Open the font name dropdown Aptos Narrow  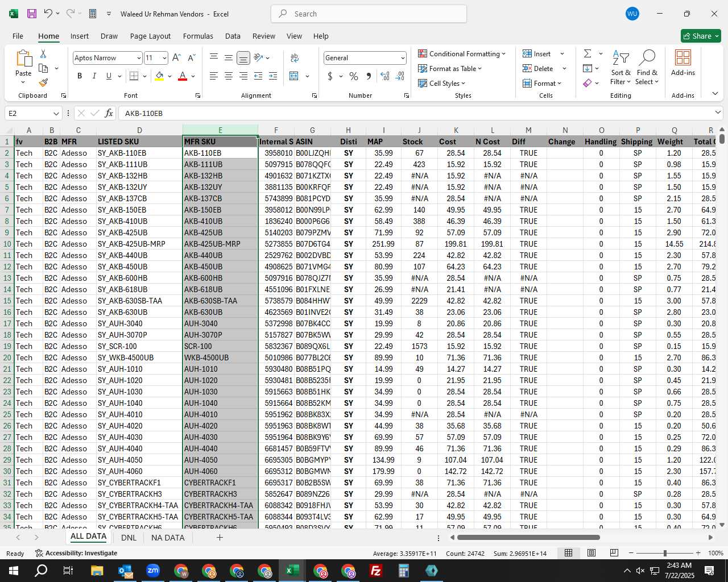138,58
